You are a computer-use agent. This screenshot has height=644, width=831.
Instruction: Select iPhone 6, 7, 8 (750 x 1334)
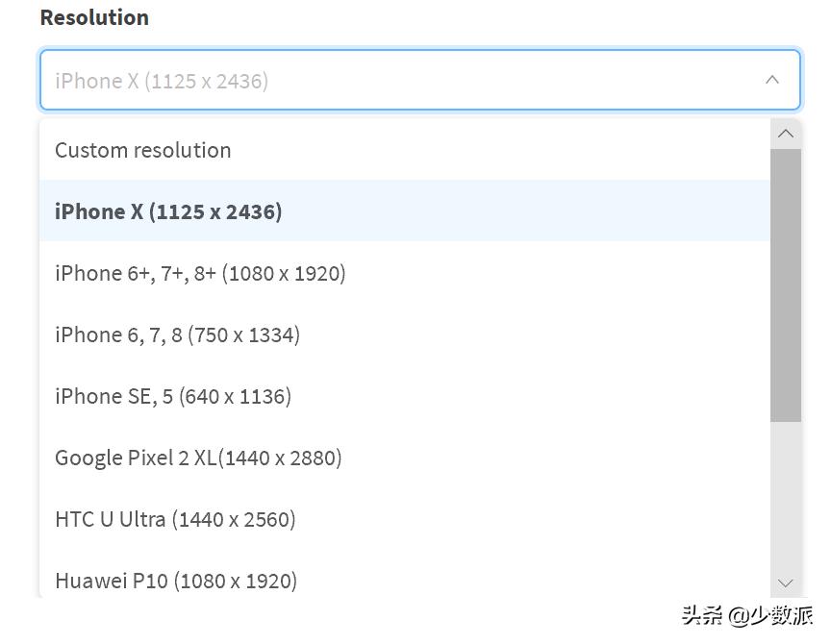pyautogui.click(x=177, y=334)
